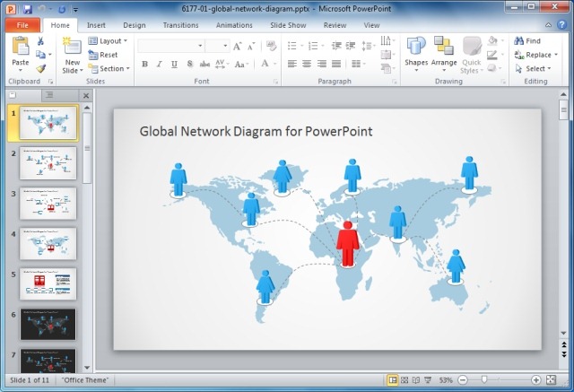Switch to the Design tab
Image resolution: width=574 pixels, height=392 pixels.
pyautogui.click(x=135, y=25)
